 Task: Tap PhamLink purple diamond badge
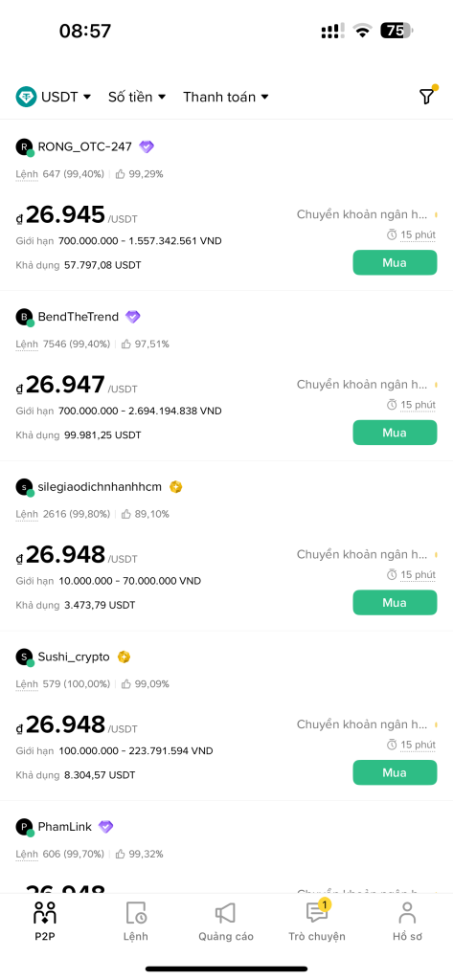pyautogui.click(x=105, y=827)
